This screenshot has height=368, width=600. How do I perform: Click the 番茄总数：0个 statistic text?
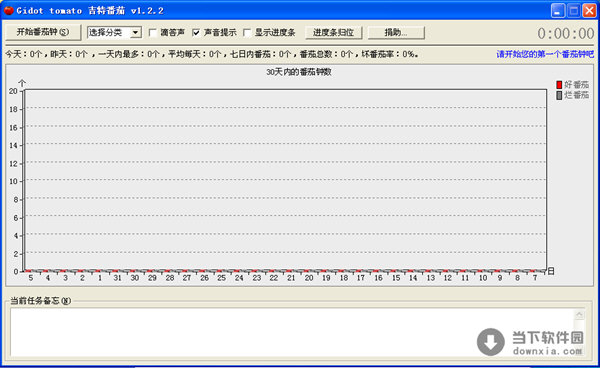tap(326, 54)
